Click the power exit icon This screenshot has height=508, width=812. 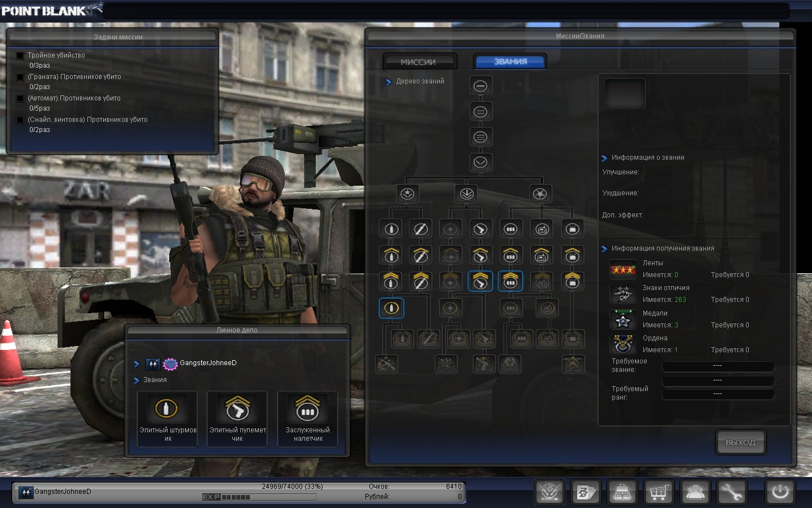[x=780, y=492]
